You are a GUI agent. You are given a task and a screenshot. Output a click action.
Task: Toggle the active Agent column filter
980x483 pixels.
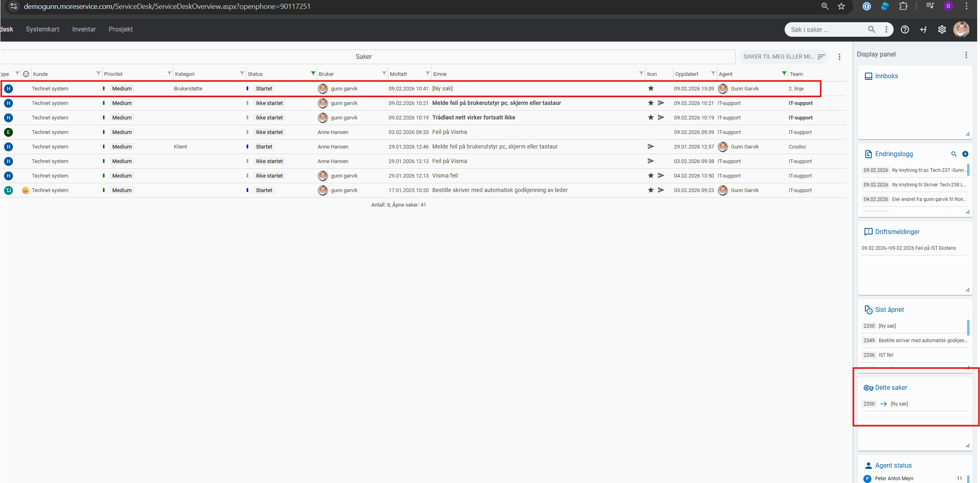click(x=784, y=73)
